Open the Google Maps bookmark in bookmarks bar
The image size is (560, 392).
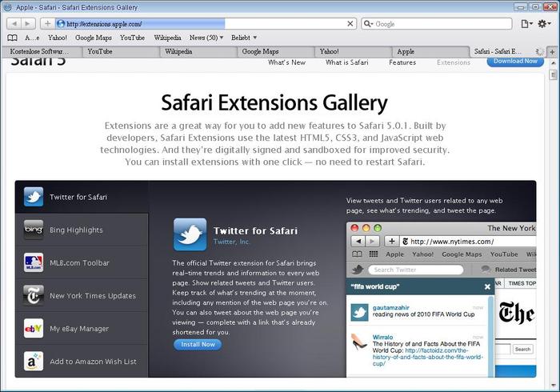click(94, 38)
